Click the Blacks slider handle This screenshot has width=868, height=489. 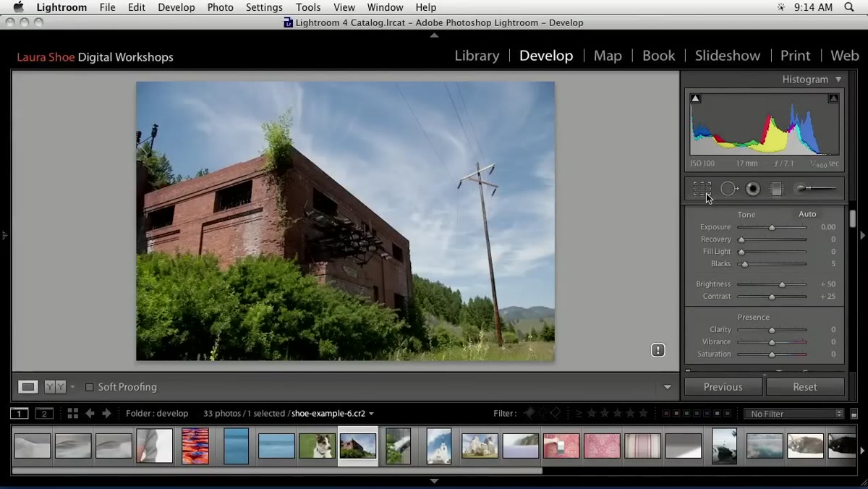pos(744,264)
